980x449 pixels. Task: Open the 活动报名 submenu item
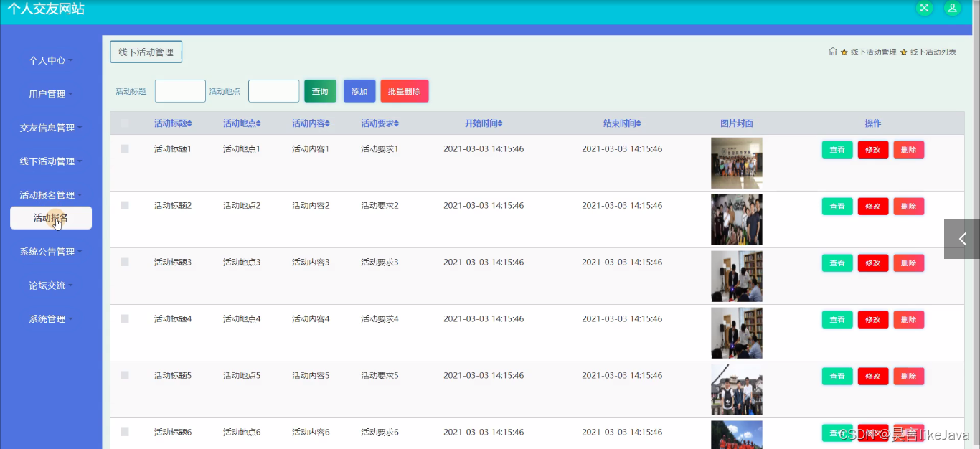[51, 218]
